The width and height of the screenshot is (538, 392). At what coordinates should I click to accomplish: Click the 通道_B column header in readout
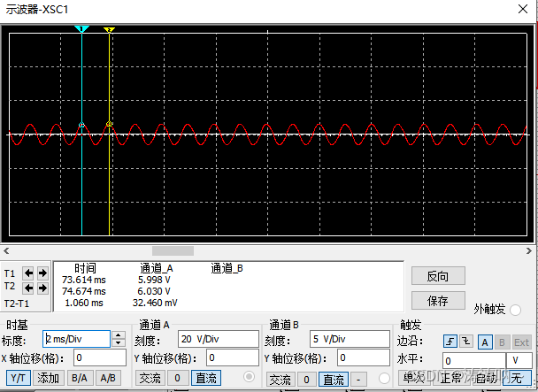pyautogui.click(x=227, y=268)
